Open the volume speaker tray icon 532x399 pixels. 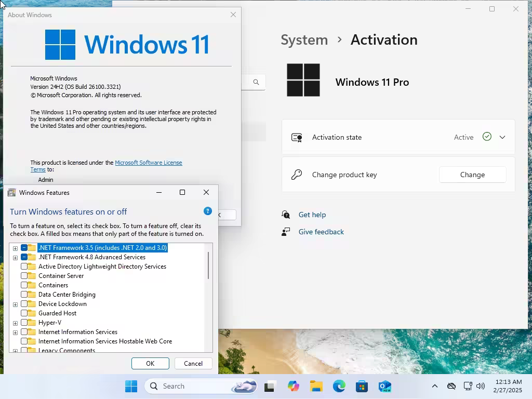click(x=481, y=386)
